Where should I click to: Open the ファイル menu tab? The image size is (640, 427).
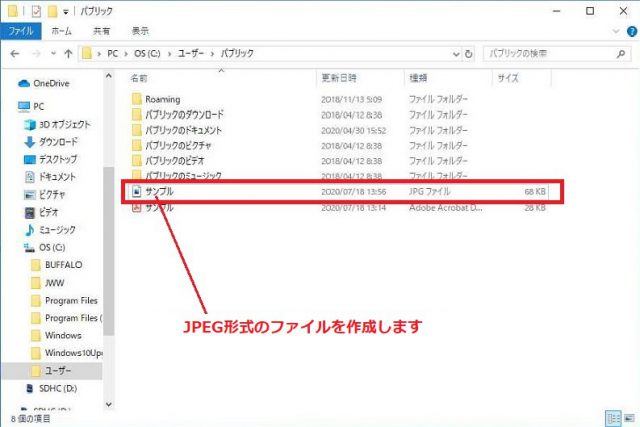[21, 31]
